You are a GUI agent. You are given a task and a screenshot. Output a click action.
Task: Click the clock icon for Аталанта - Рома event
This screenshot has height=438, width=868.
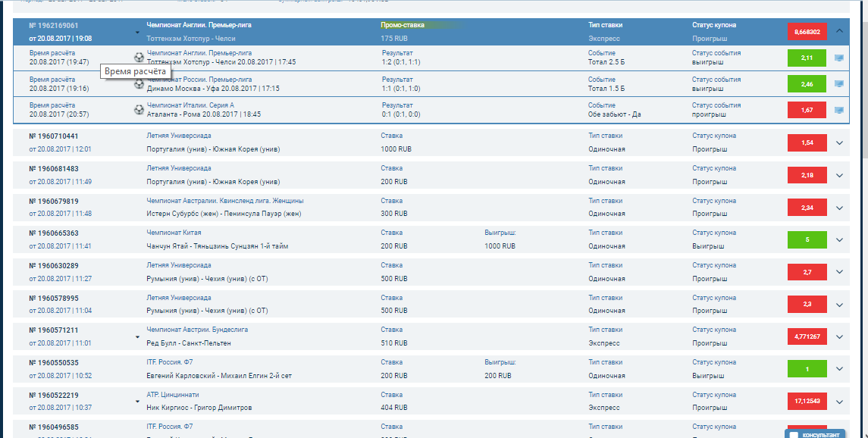[x=139, y=110]
